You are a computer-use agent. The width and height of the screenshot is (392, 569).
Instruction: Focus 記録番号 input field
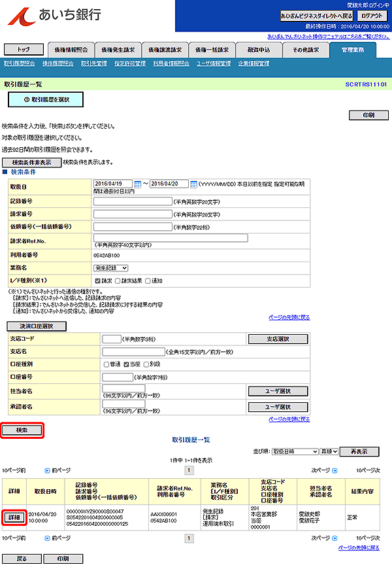tap(133, 201)
